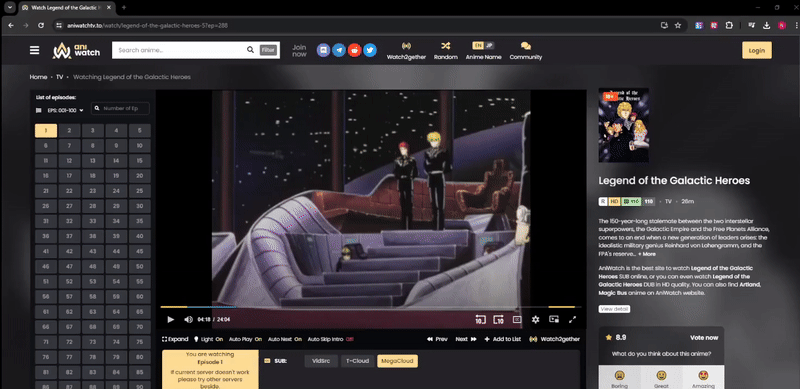This screenshot has width=800, height=389.
Task: Click the Random anime shuffle icon
Action: pyautogui.click(x=445, y=46)
